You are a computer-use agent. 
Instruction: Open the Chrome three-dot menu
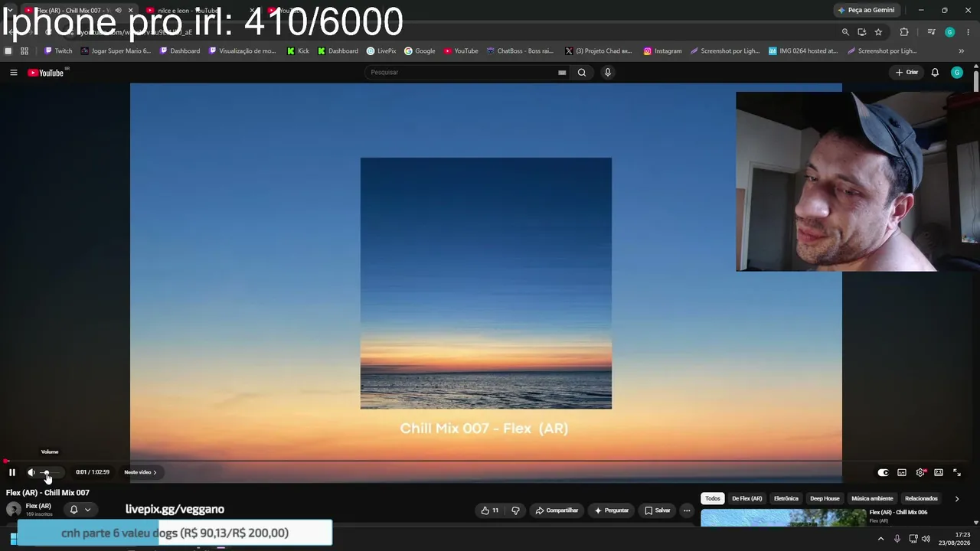click(968, 32)
